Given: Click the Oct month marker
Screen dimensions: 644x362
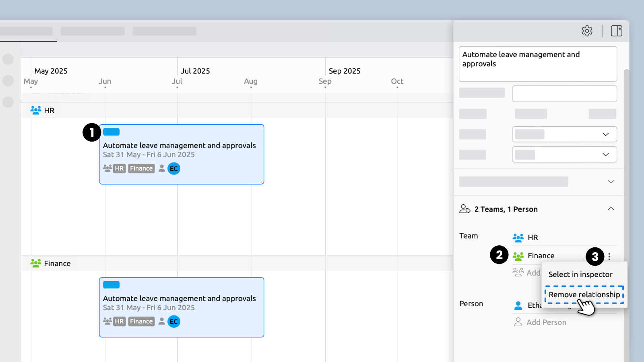Looking at the screenshot, I should [x=397, y=81].
